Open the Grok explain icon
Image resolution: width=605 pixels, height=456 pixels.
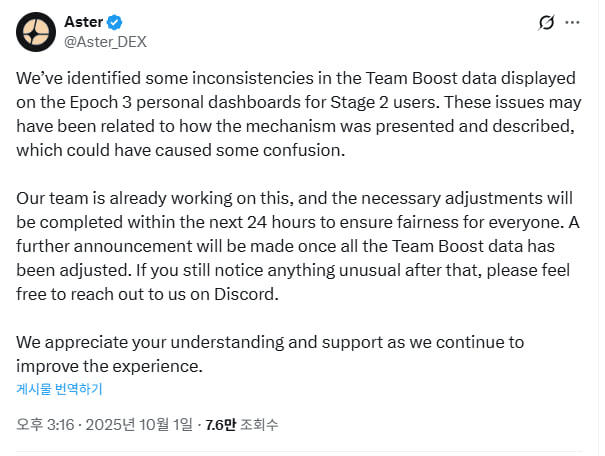tap(546, 22)
